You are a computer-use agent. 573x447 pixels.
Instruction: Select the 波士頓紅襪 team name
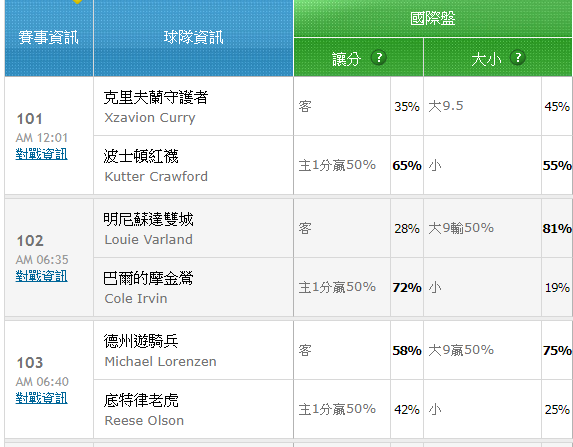click(x=141, y=156)
